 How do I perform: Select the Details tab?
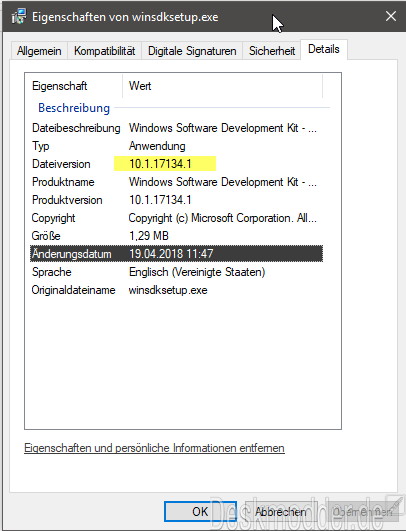click(x=324, y=49)
